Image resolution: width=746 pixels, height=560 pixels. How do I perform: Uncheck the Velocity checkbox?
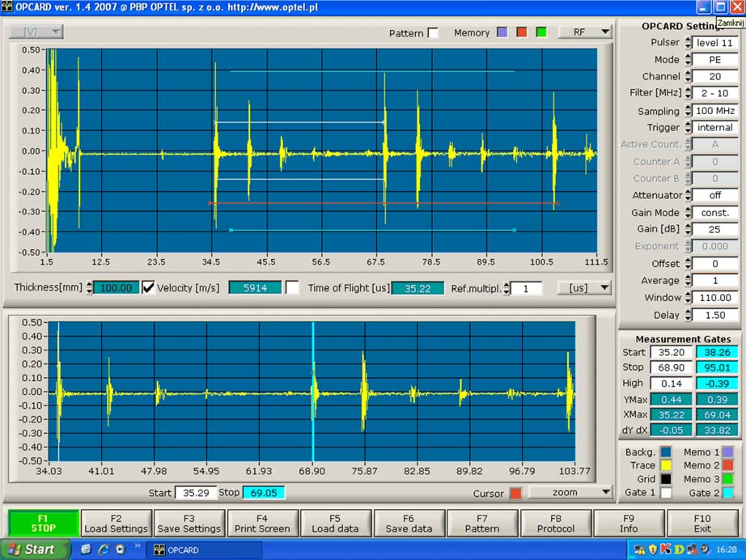tap(148, 287)
